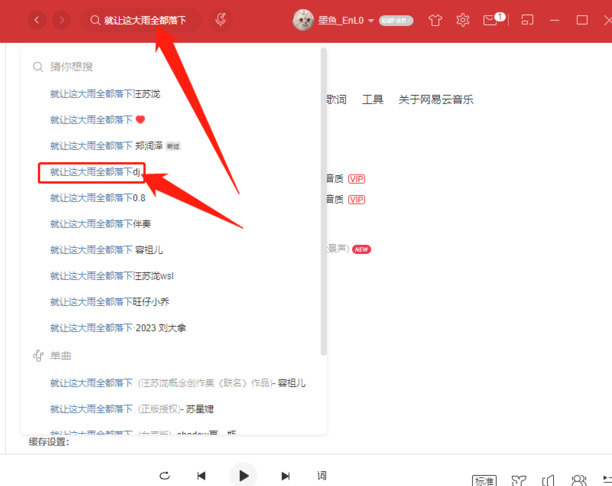Switch to the 工具 settings tab

pyautogui.click(x=373, y=100)
